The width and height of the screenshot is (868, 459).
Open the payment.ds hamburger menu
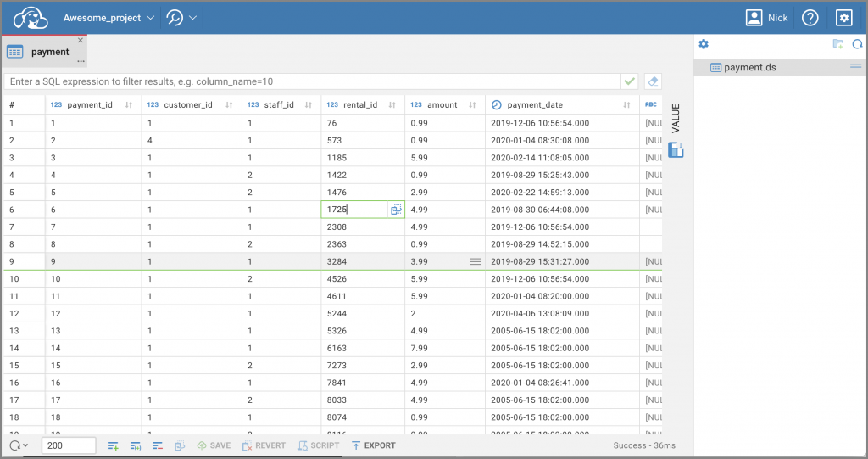pyautogui.click(x=856, y=67)
